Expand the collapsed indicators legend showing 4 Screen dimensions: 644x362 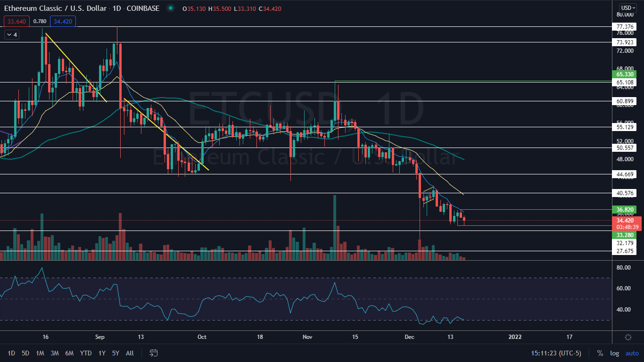tap(12, 34)
